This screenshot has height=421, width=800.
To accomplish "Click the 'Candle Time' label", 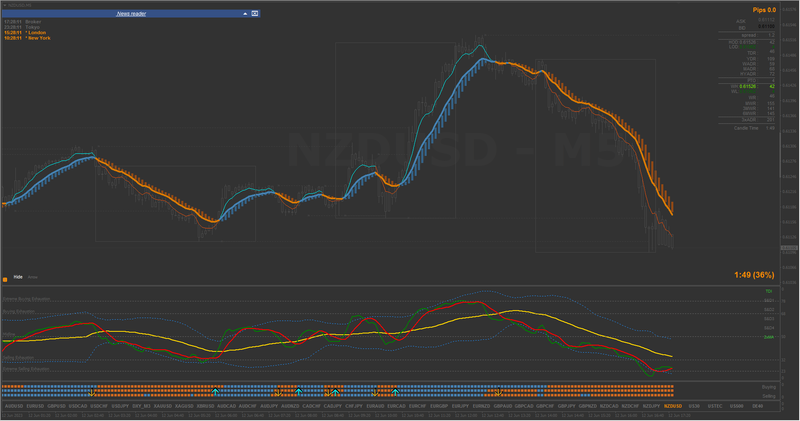I will tap(746, 128).
